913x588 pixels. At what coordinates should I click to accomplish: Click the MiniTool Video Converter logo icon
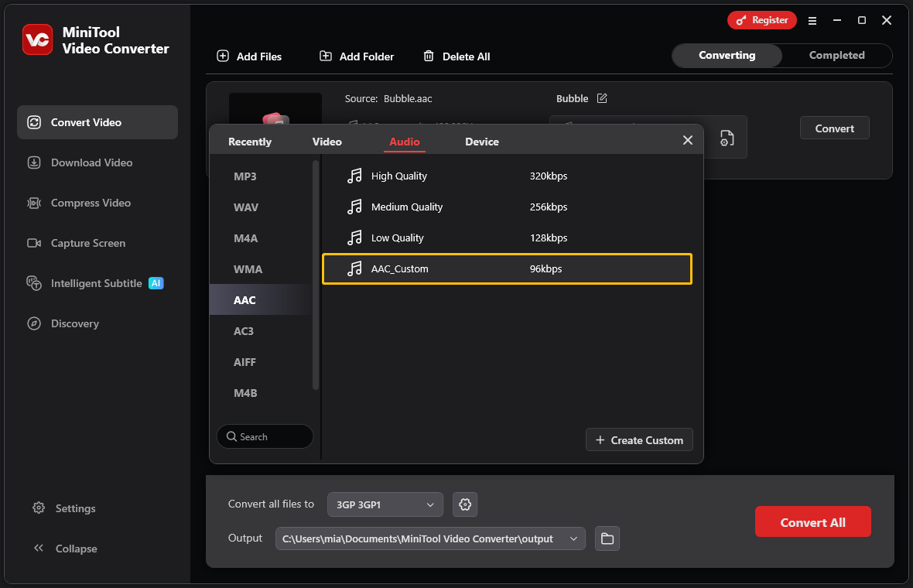[37, 39]
